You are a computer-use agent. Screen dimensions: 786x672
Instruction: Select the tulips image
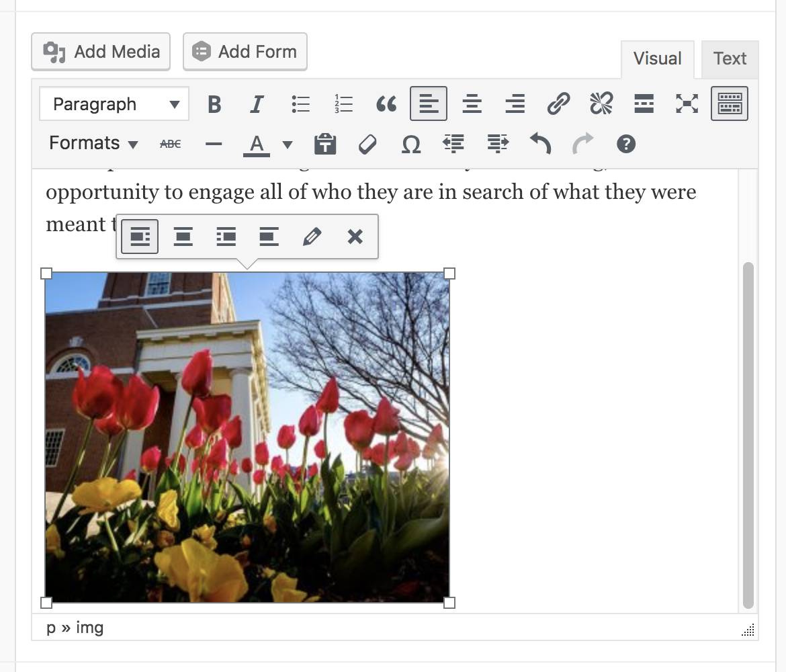click(247, 437)
